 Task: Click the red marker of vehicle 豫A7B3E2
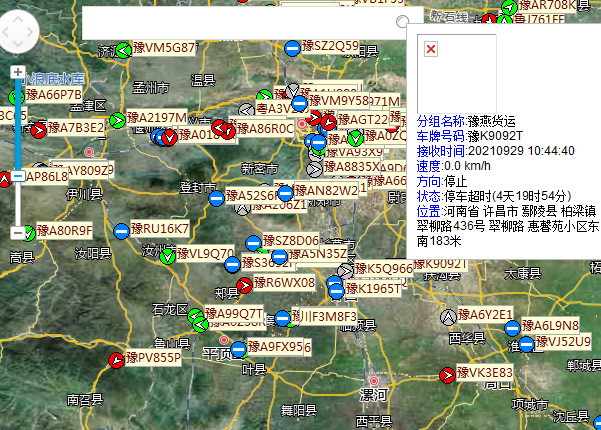[x=39, y=129]
